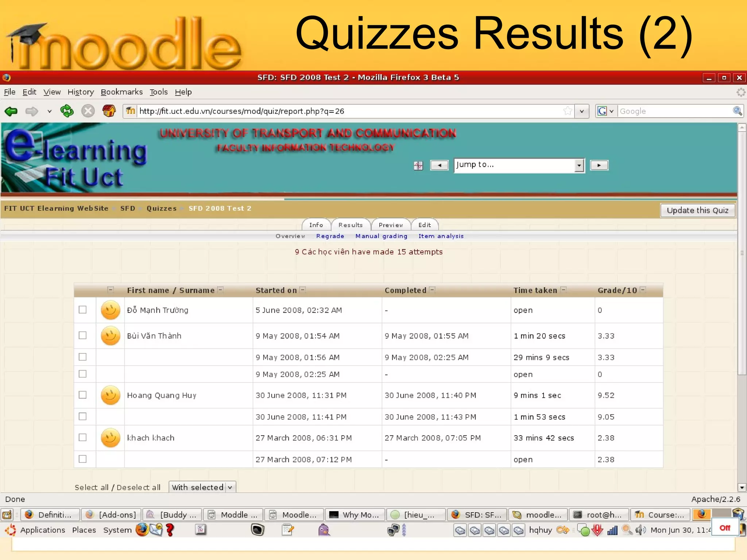
Task: Open the Bookmarks menu
Action: tap(121, 92)
